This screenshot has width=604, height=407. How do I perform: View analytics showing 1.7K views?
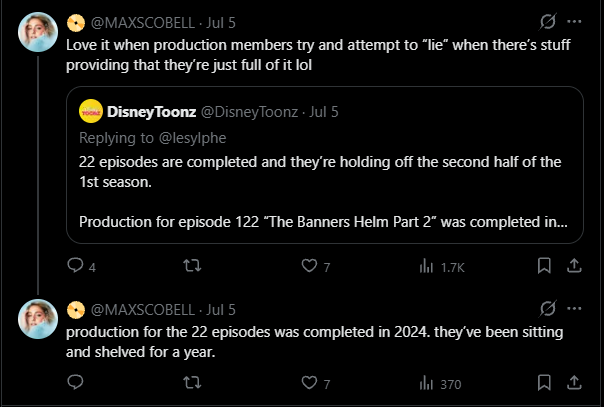pyautogui.click(x=442, y=266)
